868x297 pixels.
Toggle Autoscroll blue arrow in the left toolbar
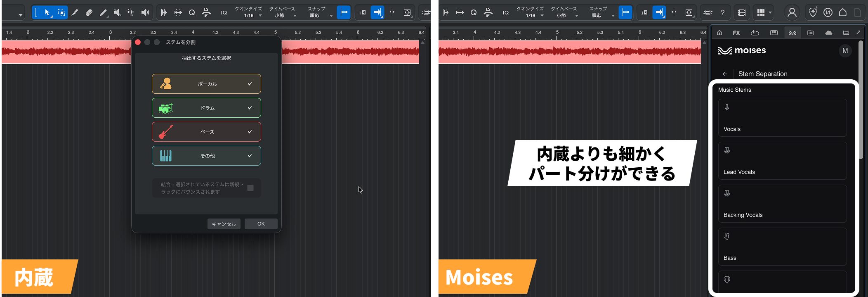(377, 12)
